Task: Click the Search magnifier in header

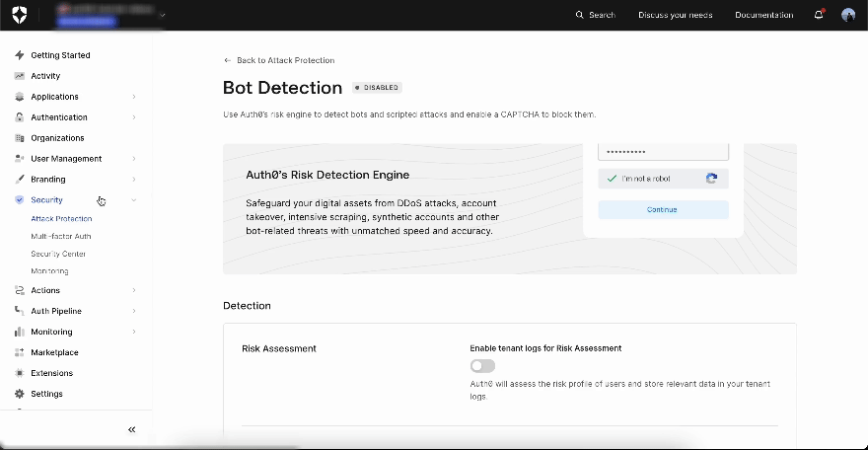Action: pos(579,15)
